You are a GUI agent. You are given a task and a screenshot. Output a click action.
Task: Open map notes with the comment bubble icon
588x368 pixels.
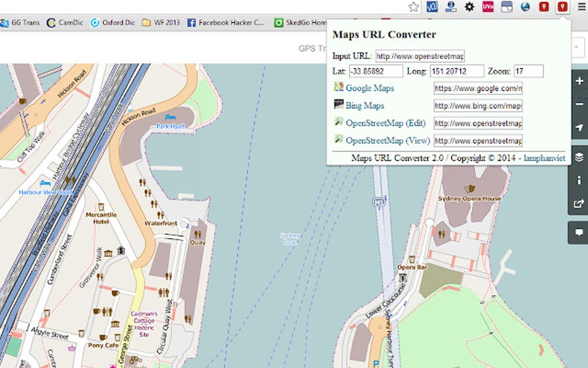pos(578,232)
